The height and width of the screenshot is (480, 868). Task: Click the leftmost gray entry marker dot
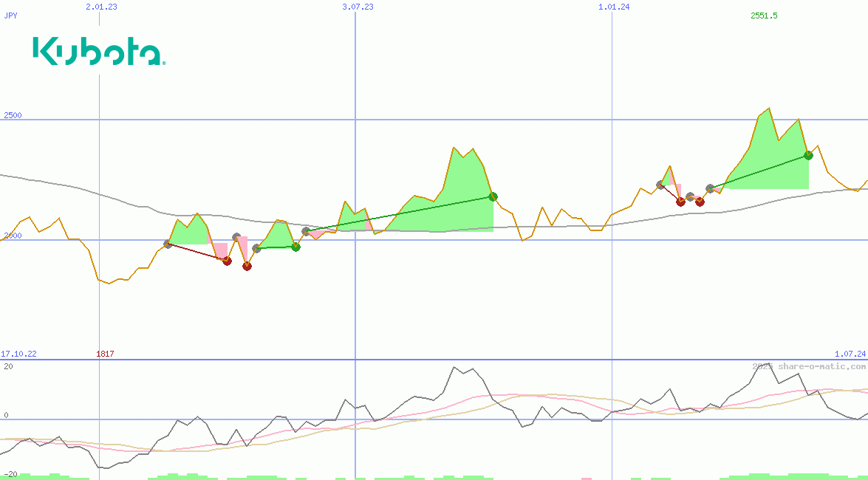[x=168, y=244]
